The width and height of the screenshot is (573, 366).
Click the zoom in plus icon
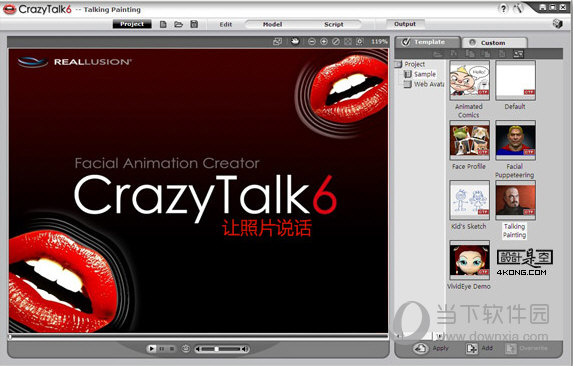pos(323,42)
